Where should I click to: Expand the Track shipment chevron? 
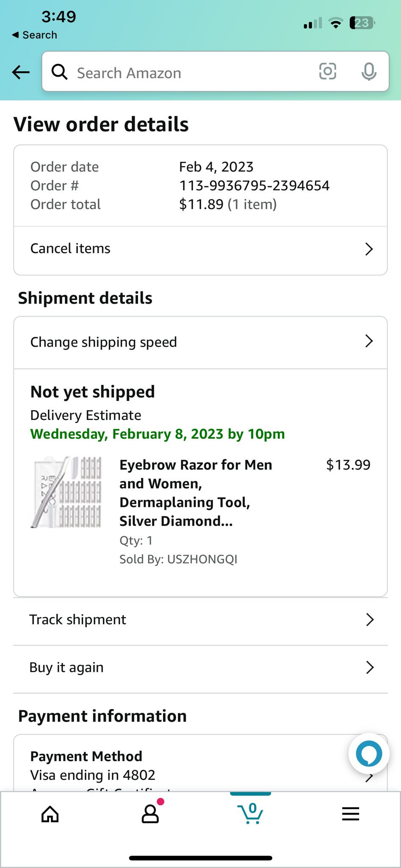point(370,620)
